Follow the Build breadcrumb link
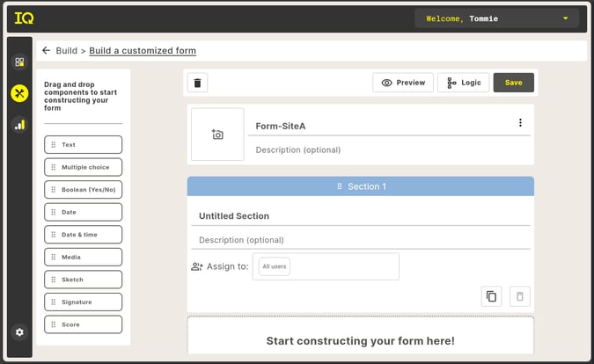 tap(66, 51)
